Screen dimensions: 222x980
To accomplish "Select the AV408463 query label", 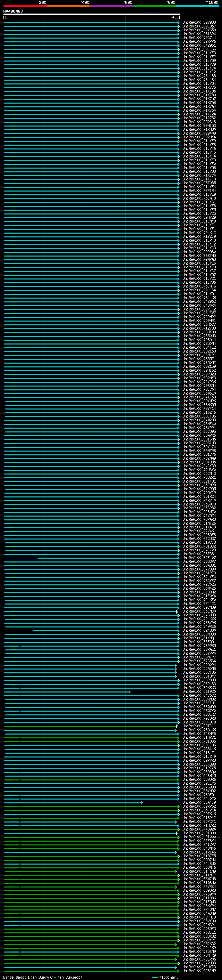I will tap(13, 11).
